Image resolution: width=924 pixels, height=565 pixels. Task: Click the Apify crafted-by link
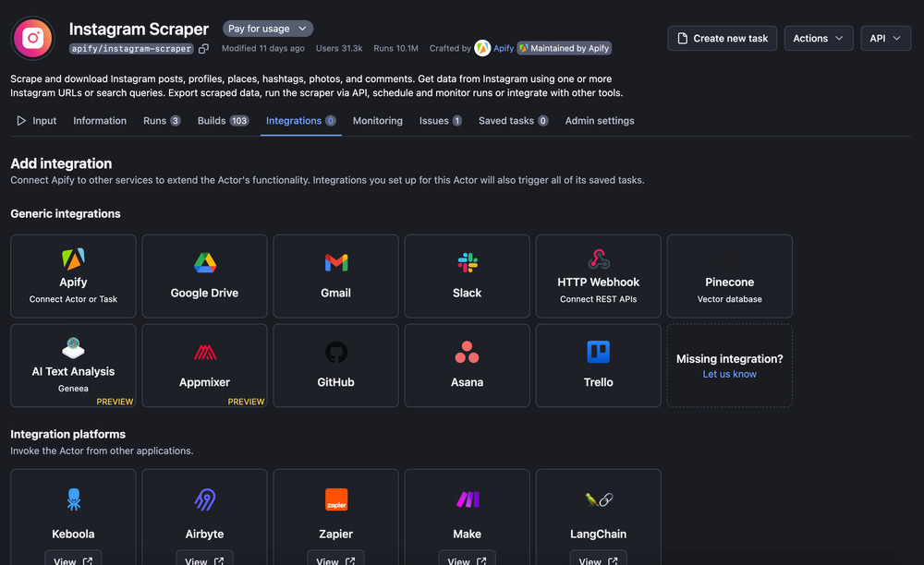pyautogui.click(x=504, y=48)
